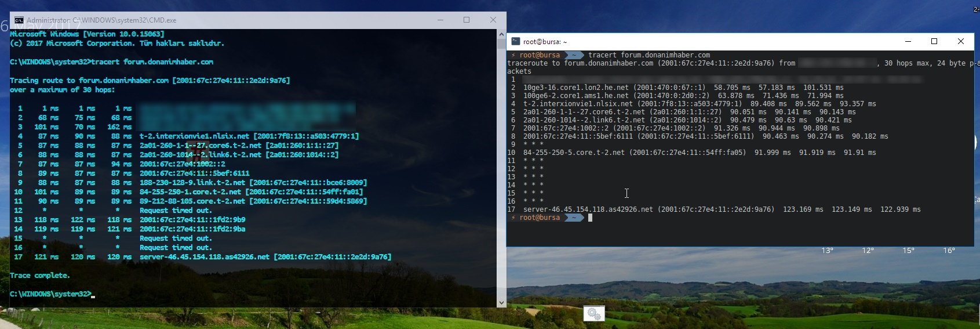Minimize the Administrator CMD.exe window
980x329 pixels.
[x=441, y=20]
